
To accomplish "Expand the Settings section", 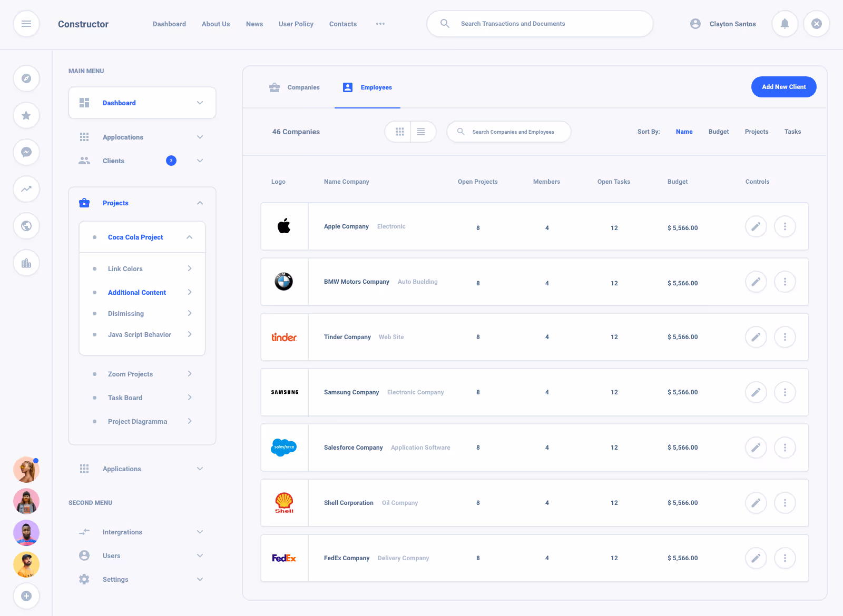I will (x=200, y=579).
